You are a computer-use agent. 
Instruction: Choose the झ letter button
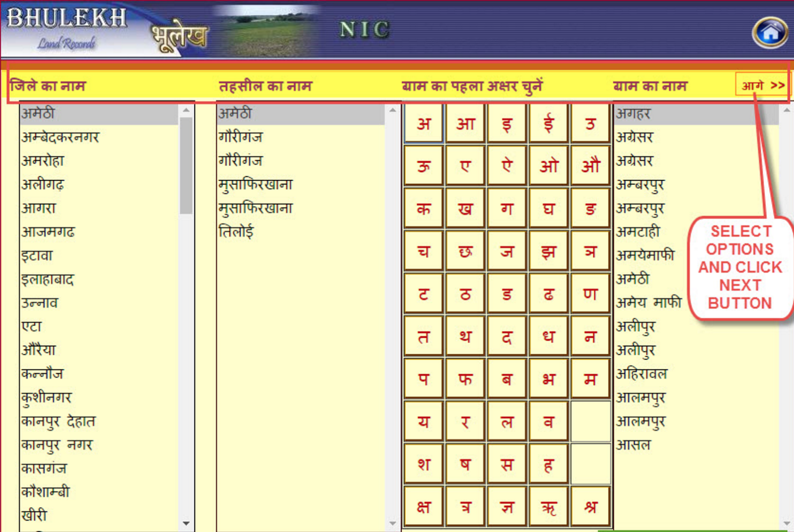[x=548, y=251]
